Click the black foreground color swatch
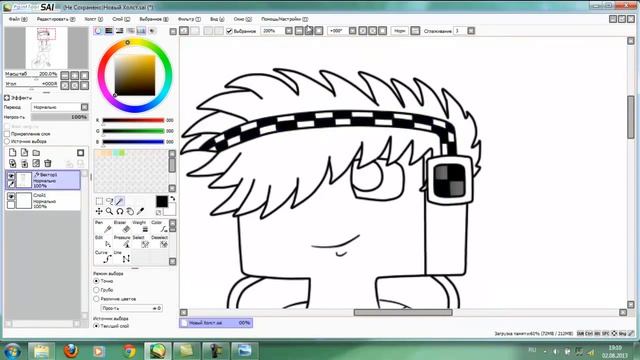Viewport: 640px width, 360px height. point(162,201)
